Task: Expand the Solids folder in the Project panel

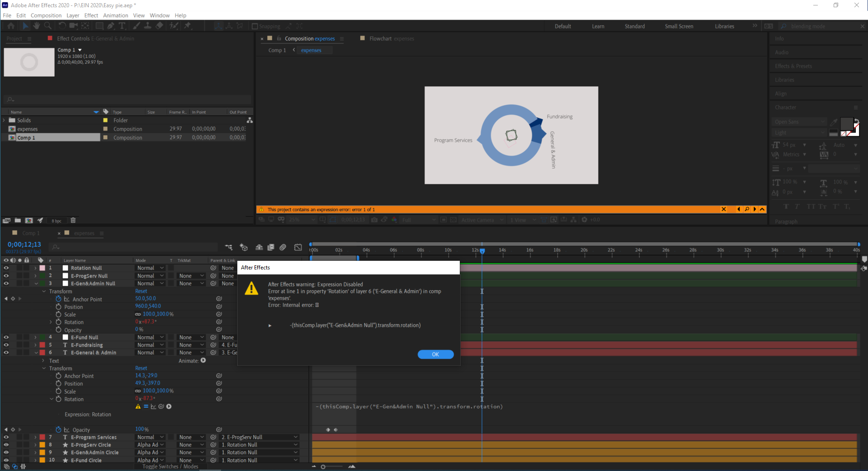Action: pyautogui.click(x=4, y=120)
